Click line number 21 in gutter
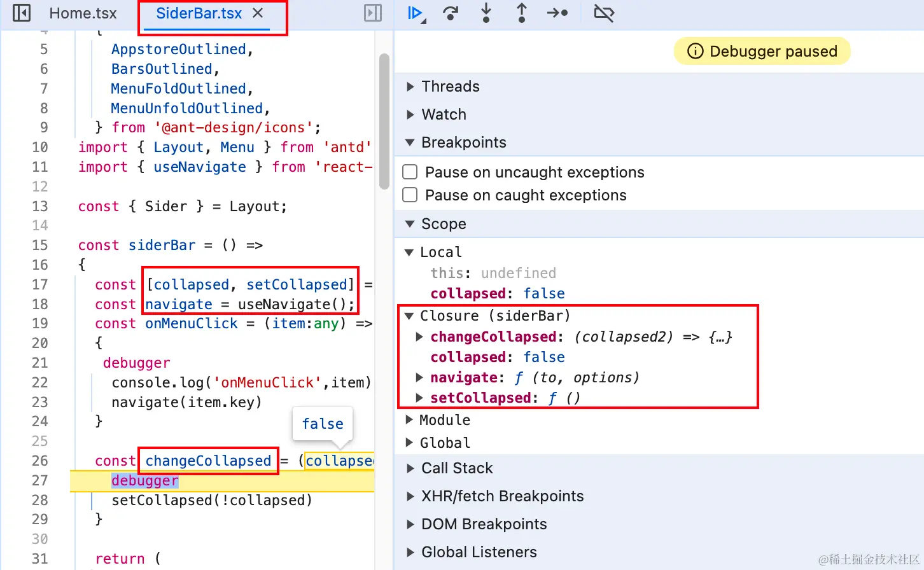This screenshot has height=570, width=924. tap(40, 363)
